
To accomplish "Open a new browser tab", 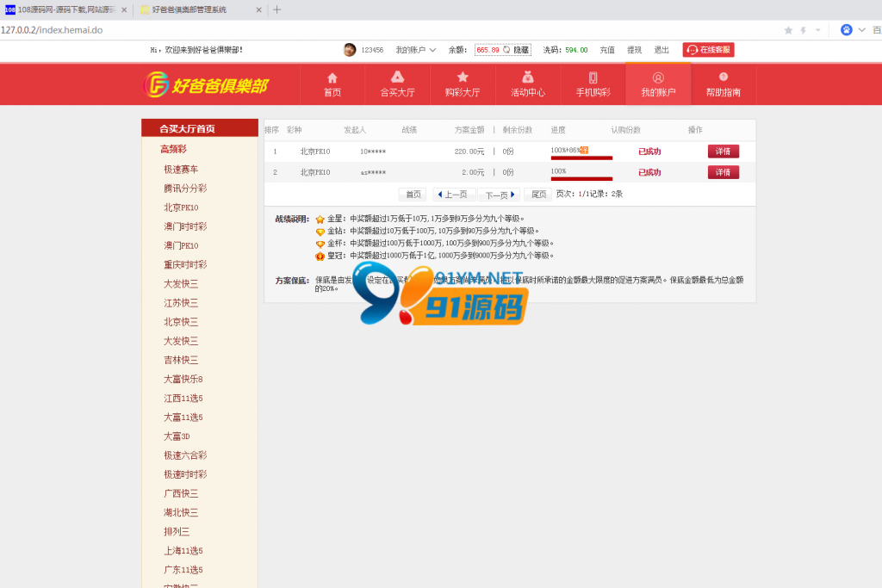I will 276,9.
